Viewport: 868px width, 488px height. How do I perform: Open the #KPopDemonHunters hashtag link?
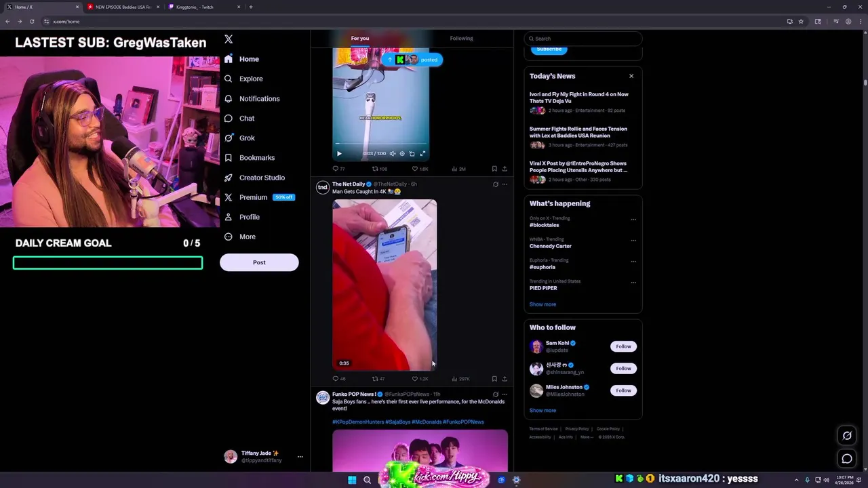click(358, 422)
